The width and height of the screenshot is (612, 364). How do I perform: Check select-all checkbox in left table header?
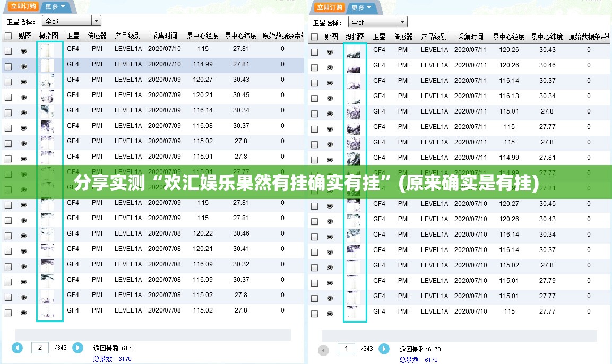click(x=8, y=36)
